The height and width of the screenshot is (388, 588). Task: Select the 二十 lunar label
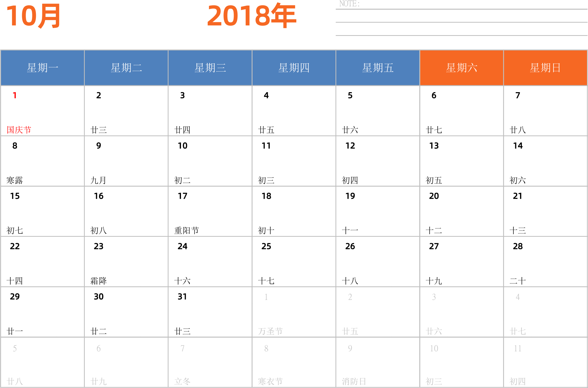tap(517, 281)
